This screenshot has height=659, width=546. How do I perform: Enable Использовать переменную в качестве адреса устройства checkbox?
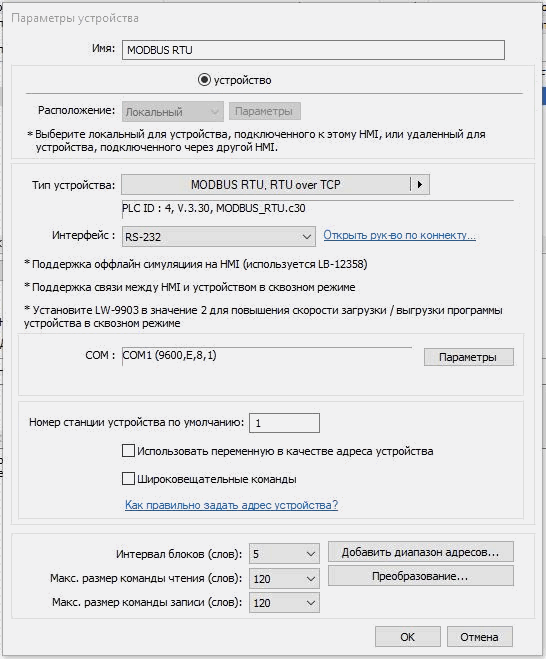(x=128, y=451)
